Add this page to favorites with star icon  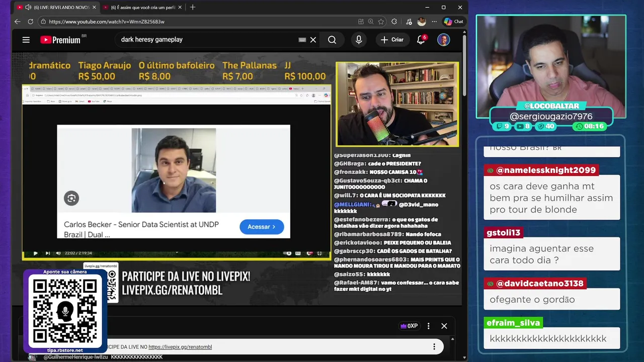pos(381,22)
